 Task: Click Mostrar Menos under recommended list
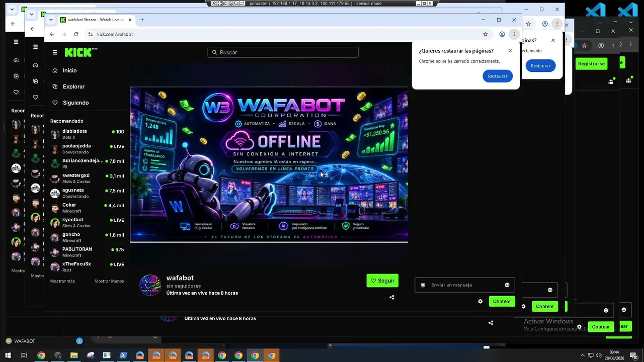click(x=109, y=281)
